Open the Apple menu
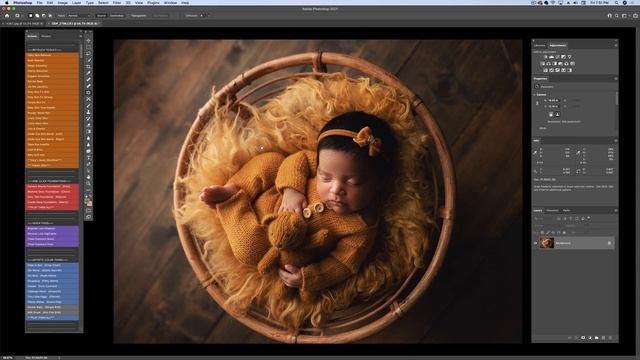The image size is (640, 360). [x=7, y=2]
